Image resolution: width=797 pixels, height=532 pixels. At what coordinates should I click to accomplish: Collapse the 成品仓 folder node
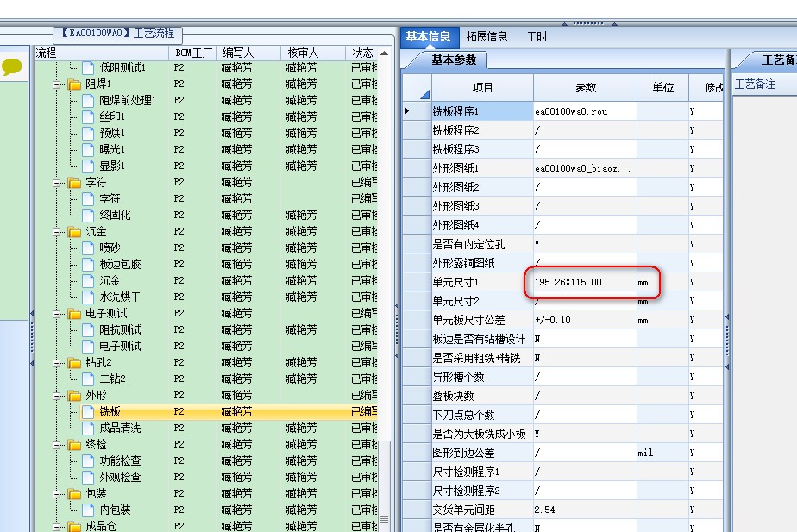pos(57,527)
